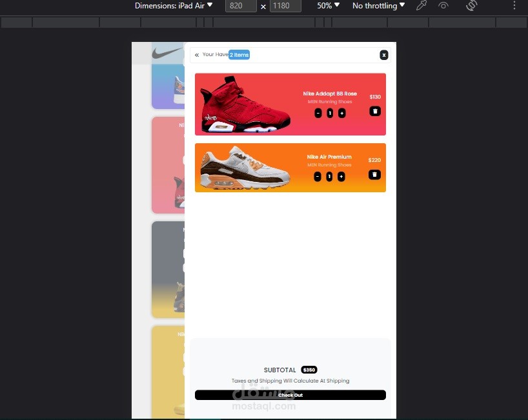This screenshot has height=420, width=528.
Task: Click the viewport width field showing 820
Action: 241,6
